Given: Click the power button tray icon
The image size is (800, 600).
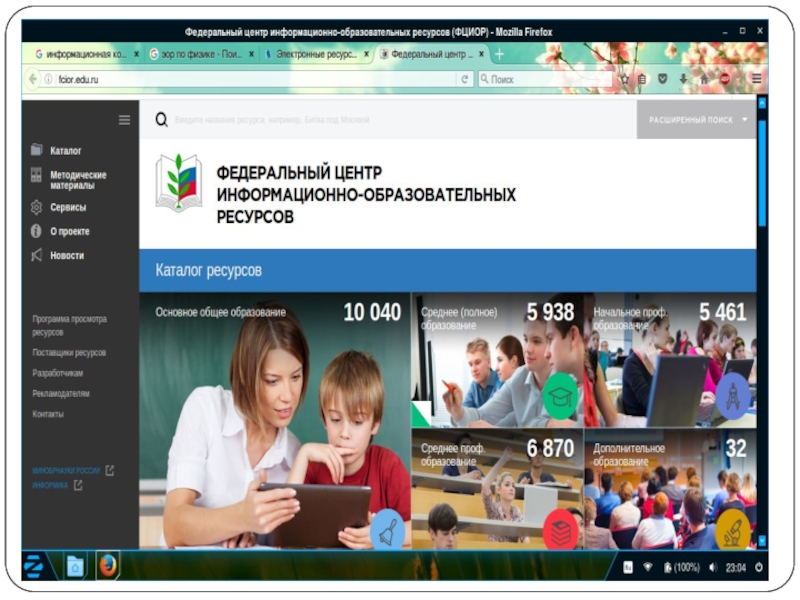Looking at the screenshot, I should 759,567.
